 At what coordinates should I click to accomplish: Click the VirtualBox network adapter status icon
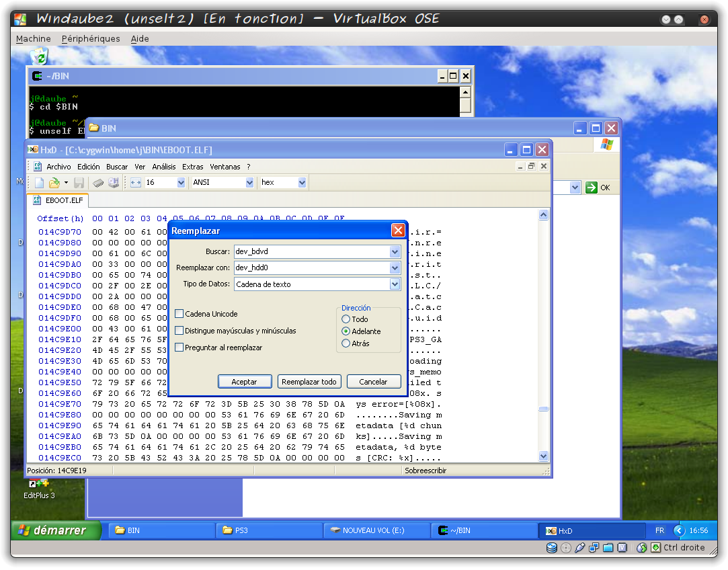coord(594,548)
